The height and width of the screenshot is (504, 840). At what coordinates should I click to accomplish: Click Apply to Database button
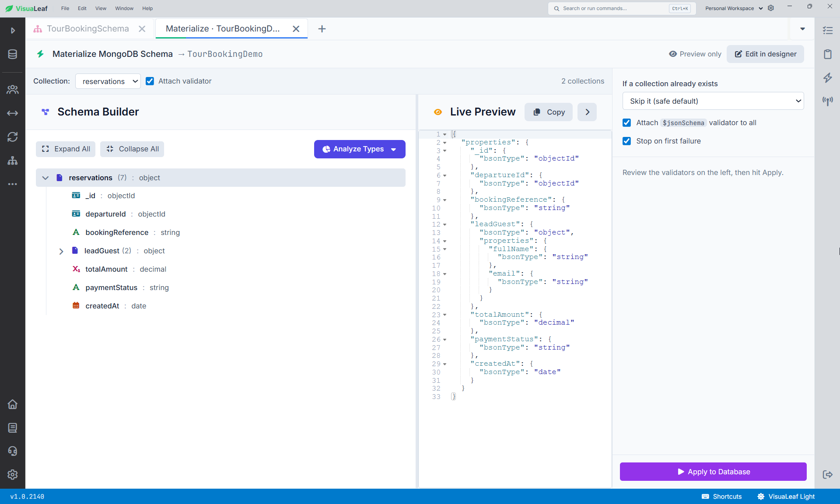tap(713, 472)
